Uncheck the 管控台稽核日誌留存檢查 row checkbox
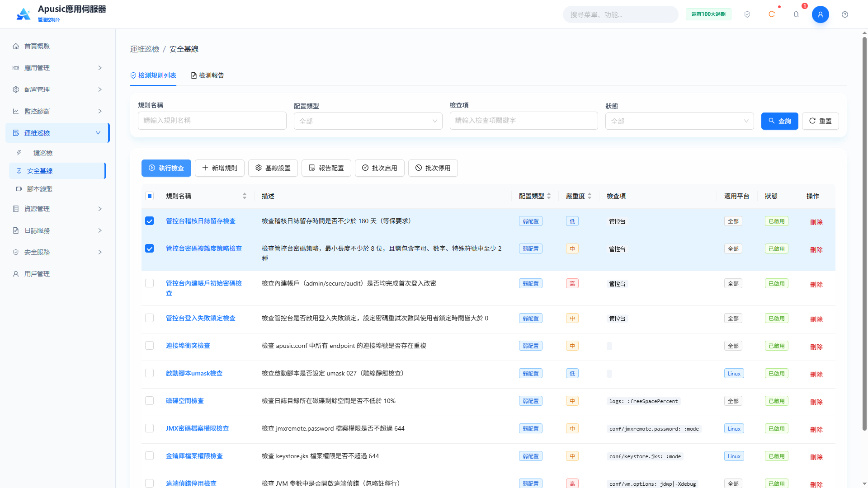The height and width of the screenshot is (488, 868). coord(150,221)
